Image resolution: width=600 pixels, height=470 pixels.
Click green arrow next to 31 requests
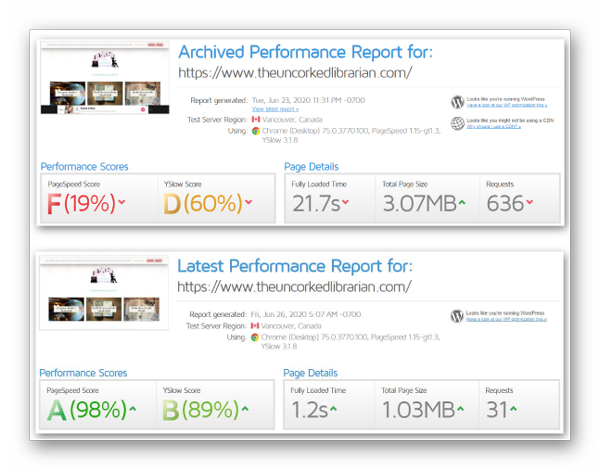click(x=514, y=409)
